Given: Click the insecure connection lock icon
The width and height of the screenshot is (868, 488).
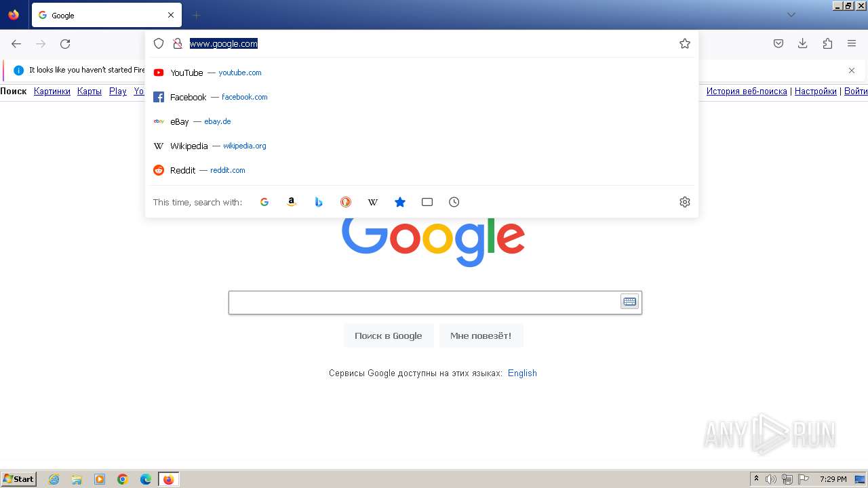Looking at the screenshot, I should (x=178, y=43).
